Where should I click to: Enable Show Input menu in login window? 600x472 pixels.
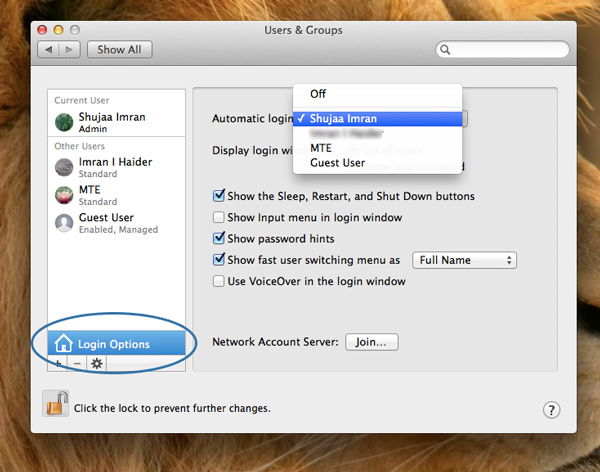click(218, 217)
